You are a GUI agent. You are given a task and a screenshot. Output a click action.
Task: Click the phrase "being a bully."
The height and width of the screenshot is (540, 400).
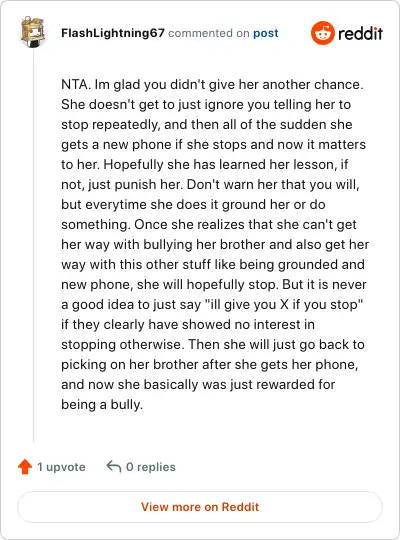tap(102, 404)
